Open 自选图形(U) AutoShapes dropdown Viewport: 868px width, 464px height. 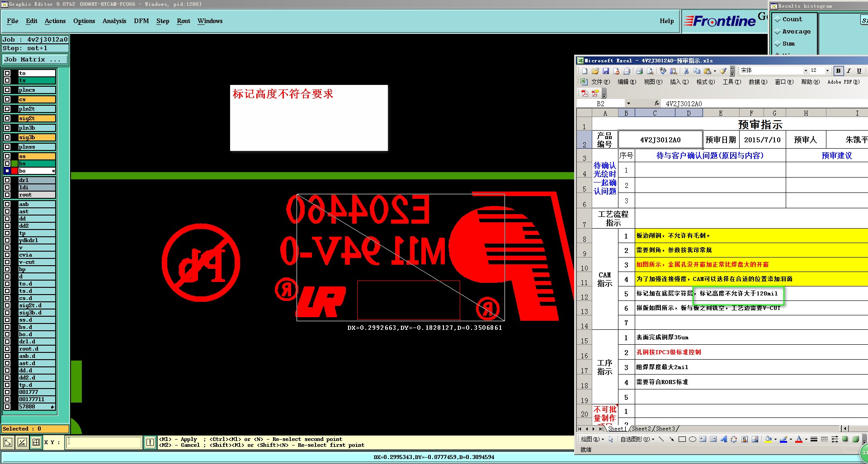coord(637,439)
